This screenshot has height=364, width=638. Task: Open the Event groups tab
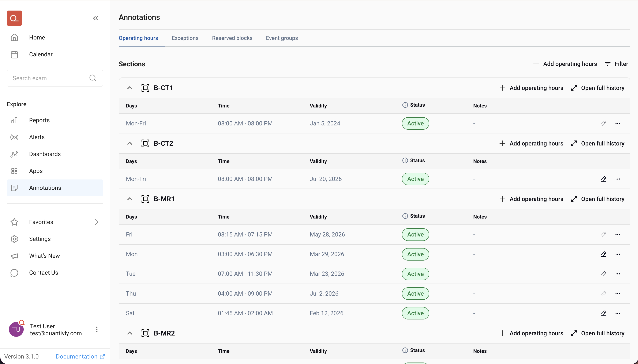pyautogui.click(x=282, y=38)
